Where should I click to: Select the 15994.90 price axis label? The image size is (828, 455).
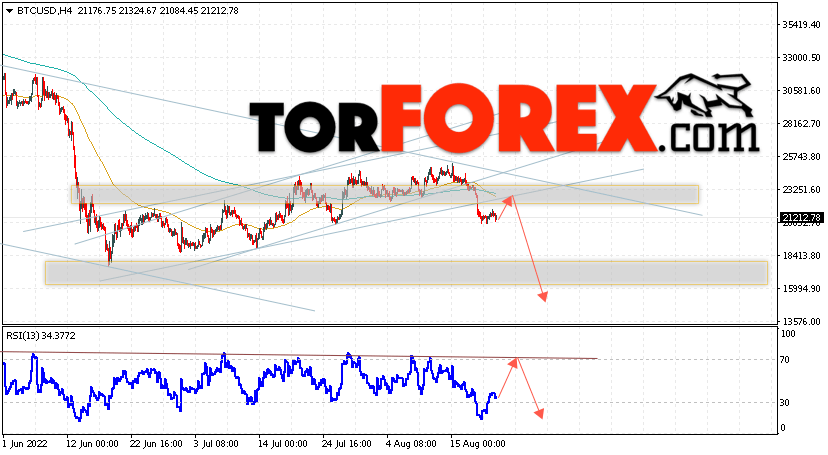[801, 289]
